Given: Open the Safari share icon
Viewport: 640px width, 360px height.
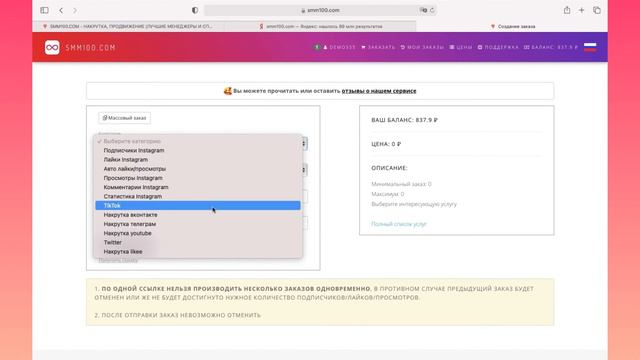Looking at the screenshot, I should point(567,10).
